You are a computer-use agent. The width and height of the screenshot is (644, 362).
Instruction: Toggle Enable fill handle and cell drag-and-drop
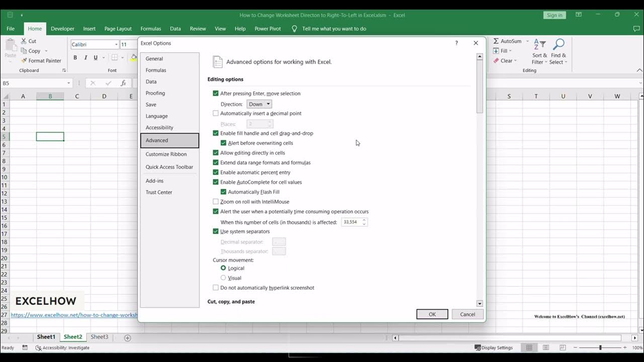pos(216,133)
